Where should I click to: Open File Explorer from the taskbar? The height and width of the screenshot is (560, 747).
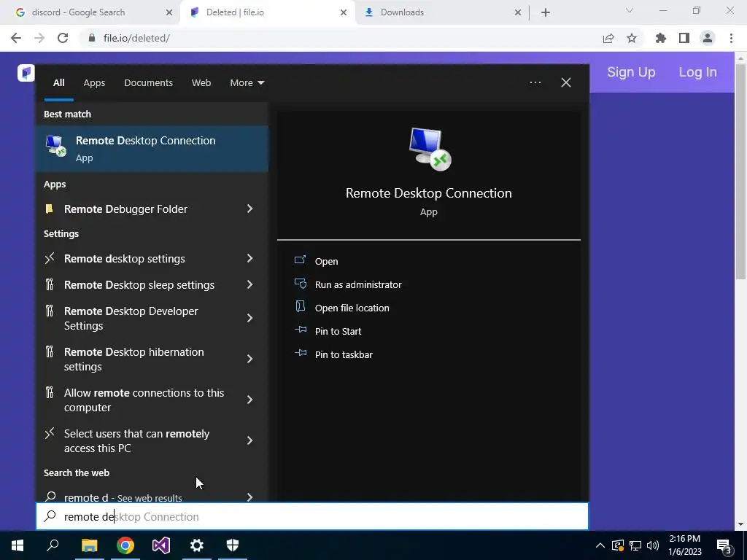(x=89, y=545)
